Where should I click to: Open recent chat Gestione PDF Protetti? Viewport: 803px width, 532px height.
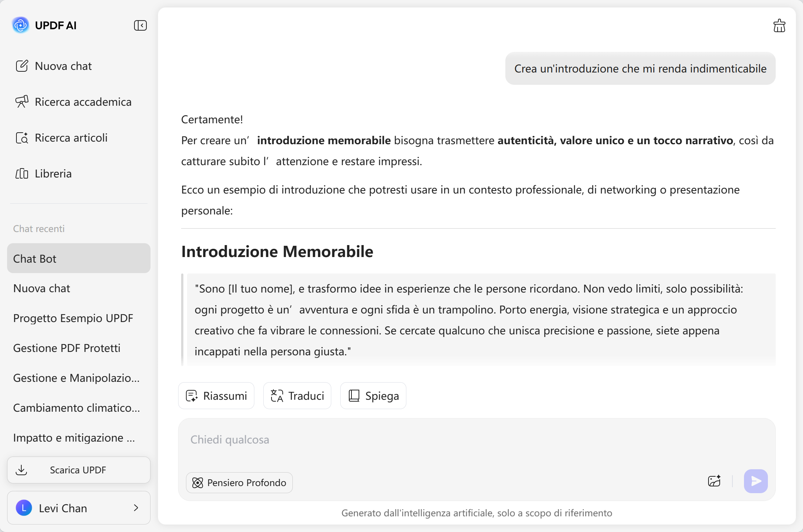(x=67, y=348)
